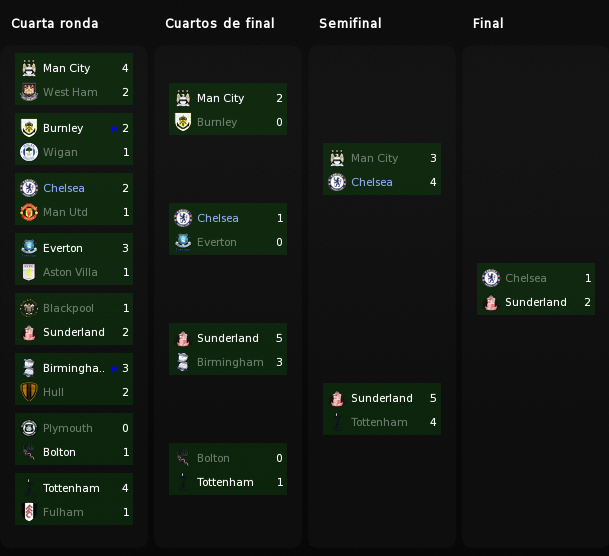Click the West Ham crest in Cuarta ronda
Image resolution: width=609 pixels, height=556 pixels.
point(29,92)
